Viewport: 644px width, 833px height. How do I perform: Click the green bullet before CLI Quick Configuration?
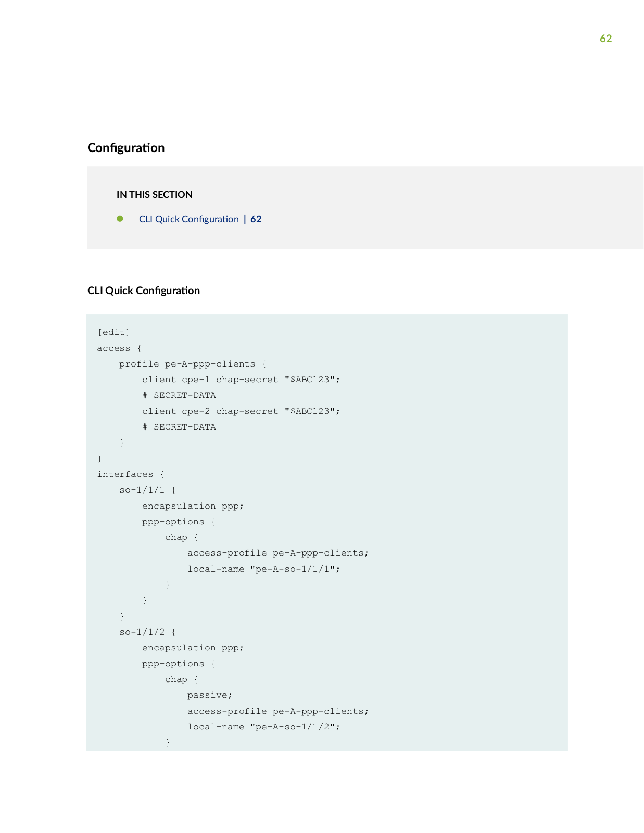click(x=120, y=219)
